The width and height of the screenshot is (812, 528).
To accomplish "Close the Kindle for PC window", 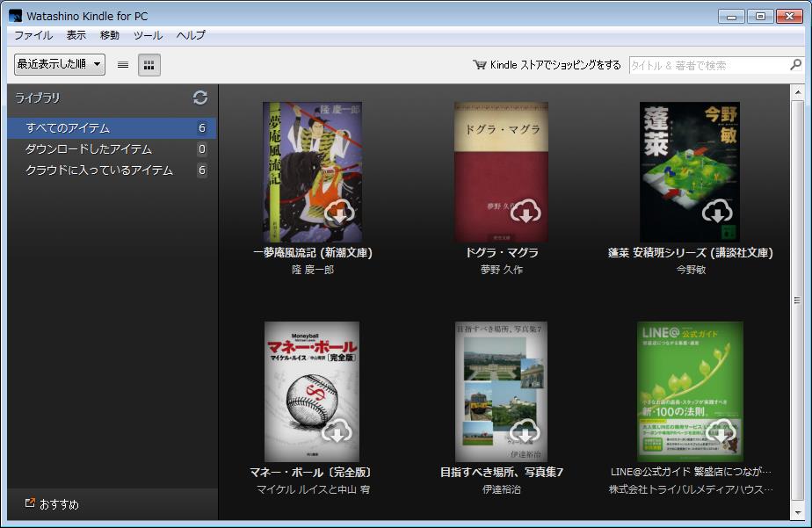I will (x=789, y=17).
